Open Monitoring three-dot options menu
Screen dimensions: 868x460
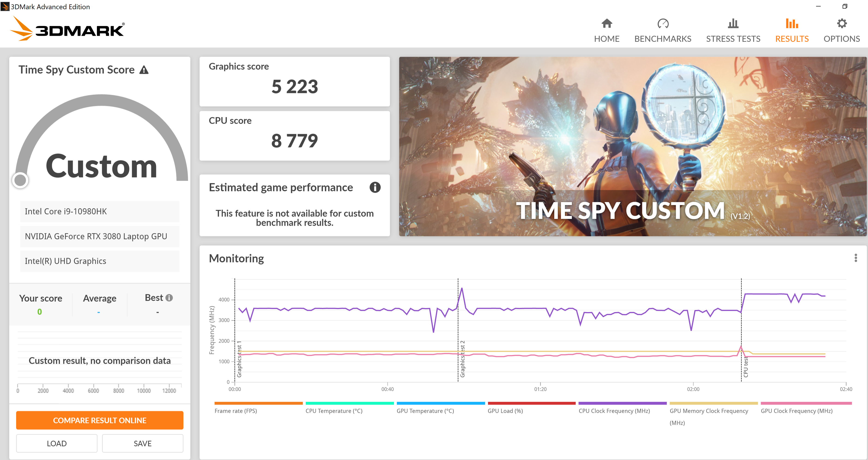tap(856, 258)
